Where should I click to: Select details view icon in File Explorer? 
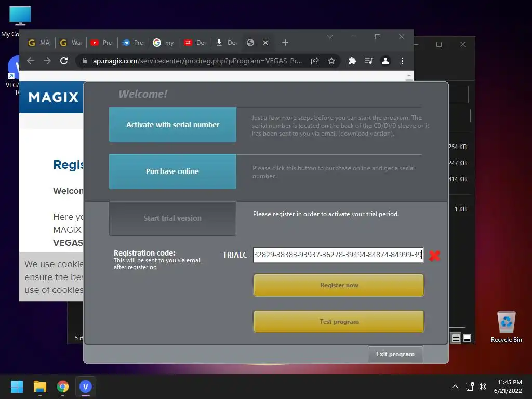click(456, 338)
